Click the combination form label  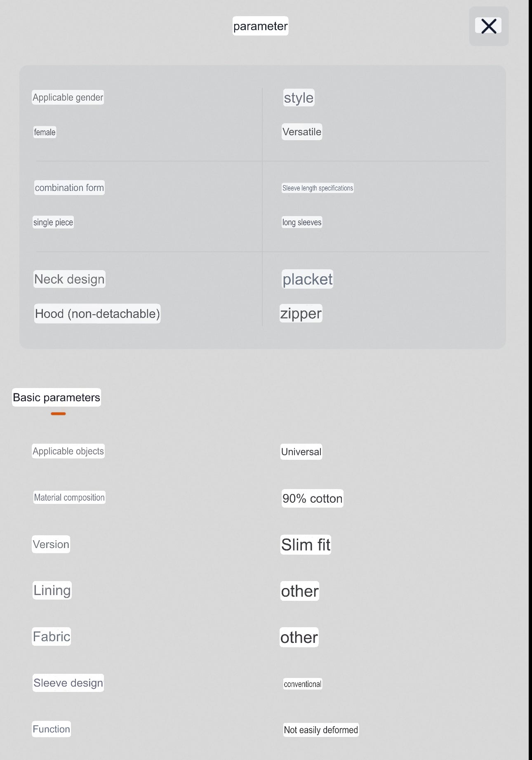click(69, 188)
